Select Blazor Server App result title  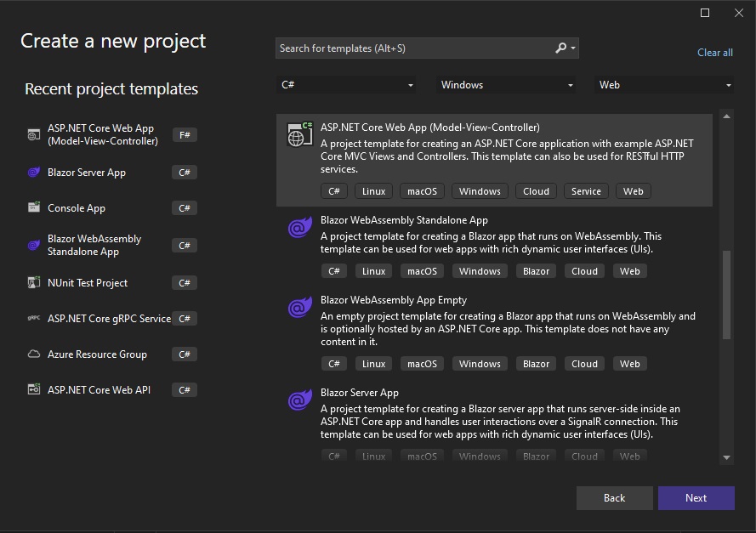(x=359, y=392)
